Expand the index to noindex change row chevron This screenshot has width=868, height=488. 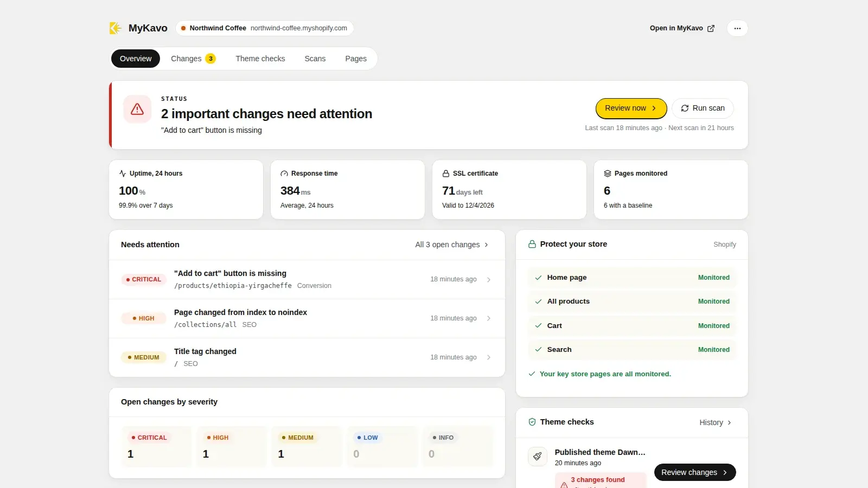[489, 318]
